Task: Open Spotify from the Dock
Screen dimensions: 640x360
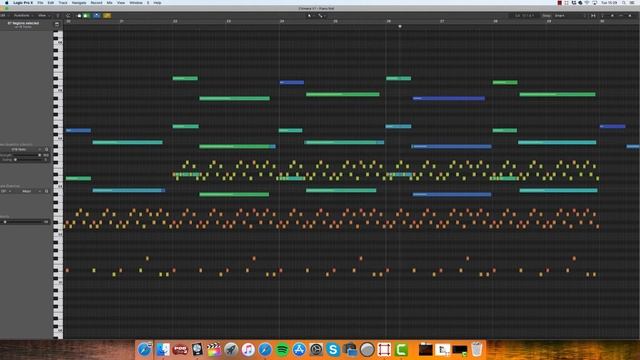Action: pos(282,349)
